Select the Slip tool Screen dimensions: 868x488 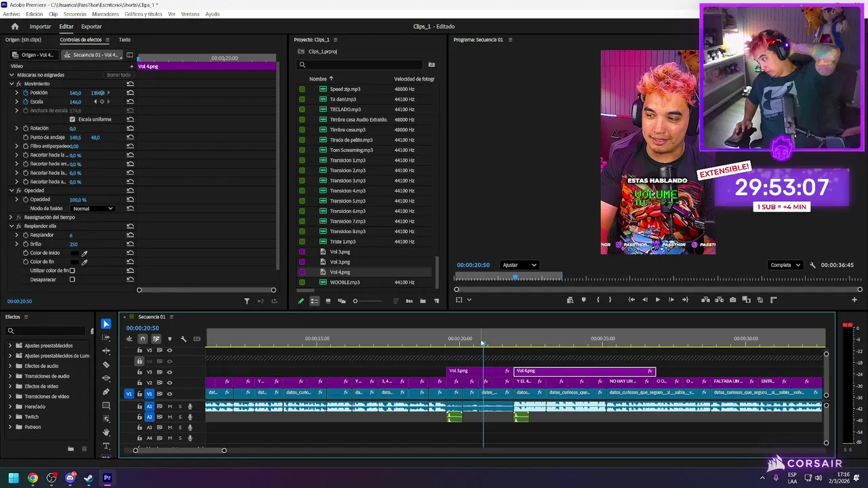[x=106, y=378]
